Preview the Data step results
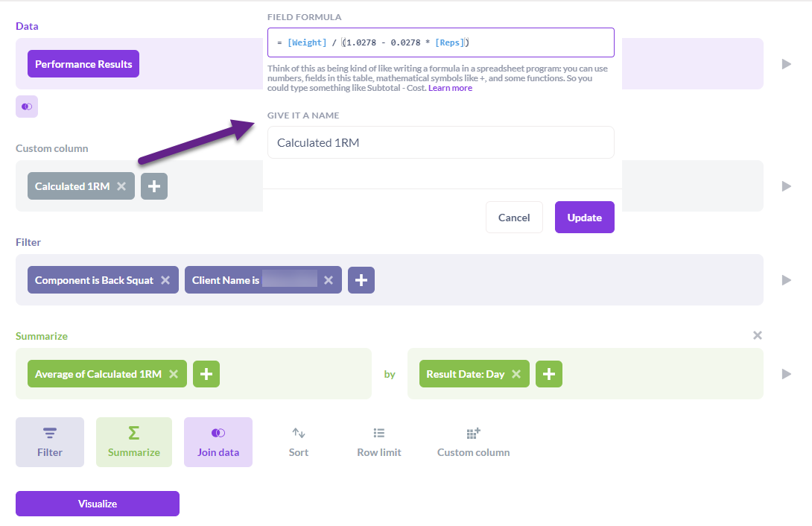The height and width of the screenshot is (526, 812). tap(787, 64)
